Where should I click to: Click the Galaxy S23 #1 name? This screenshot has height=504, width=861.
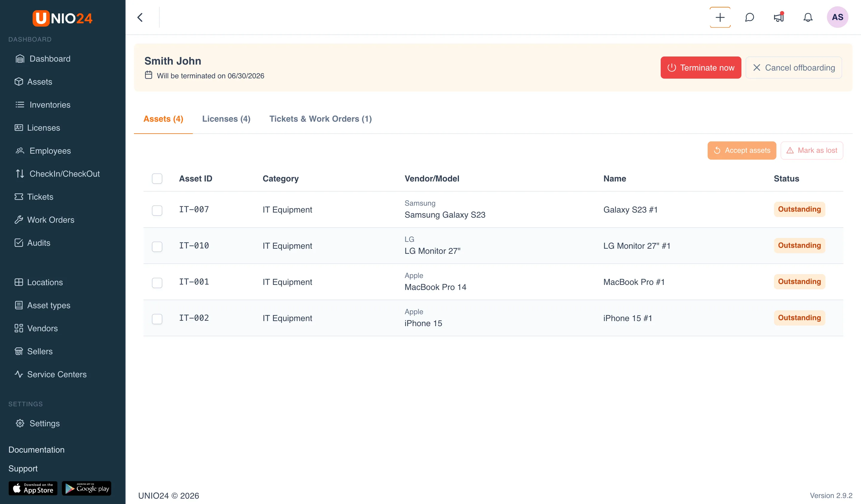[631, 210]
